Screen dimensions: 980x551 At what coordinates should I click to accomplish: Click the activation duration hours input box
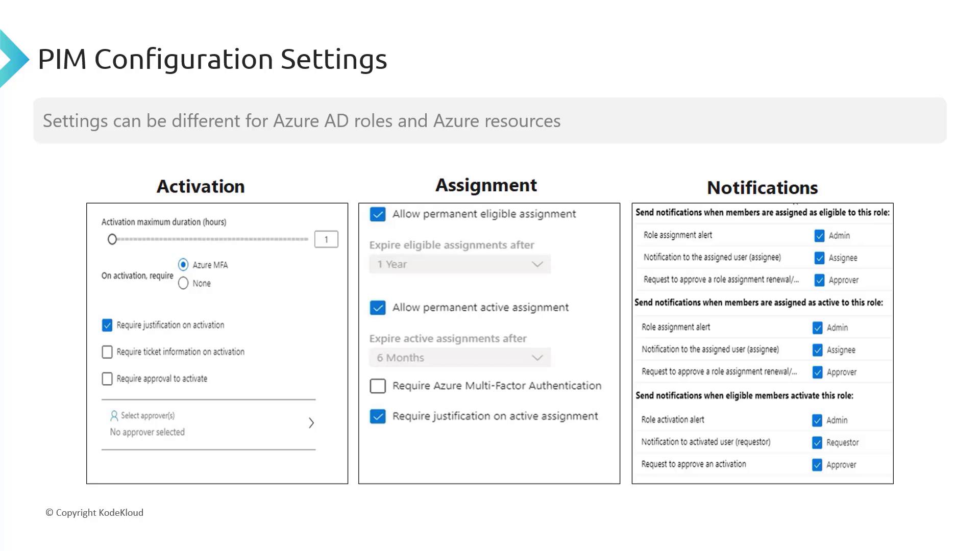[x=326, y=239]
